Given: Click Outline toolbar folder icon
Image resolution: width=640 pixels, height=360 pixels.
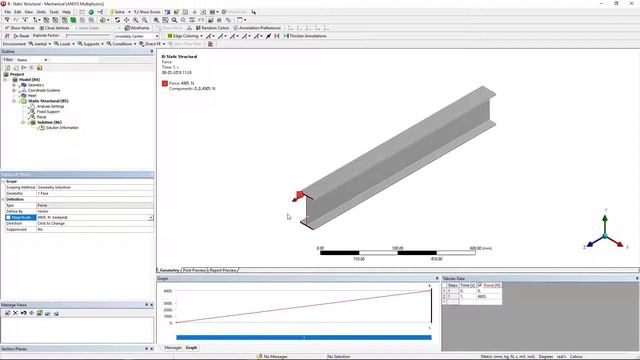Looking at the screenshot, I should point(40,67).
